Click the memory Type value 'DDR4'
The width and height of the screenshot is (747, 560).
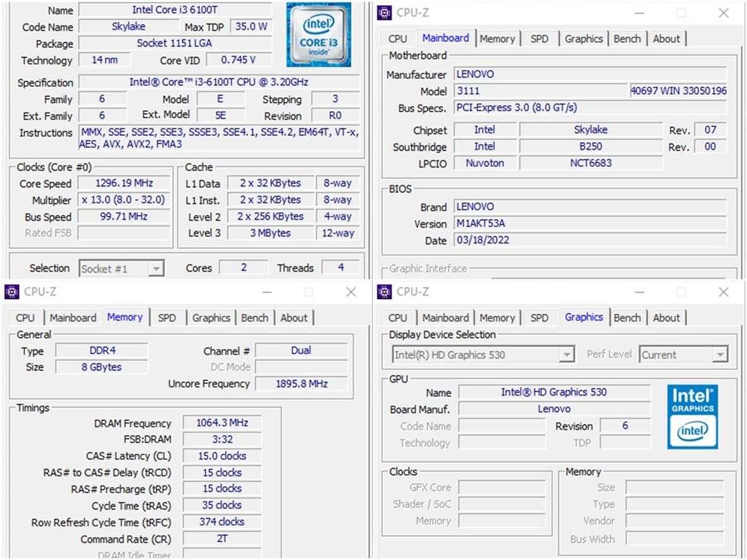coord(102,351)
